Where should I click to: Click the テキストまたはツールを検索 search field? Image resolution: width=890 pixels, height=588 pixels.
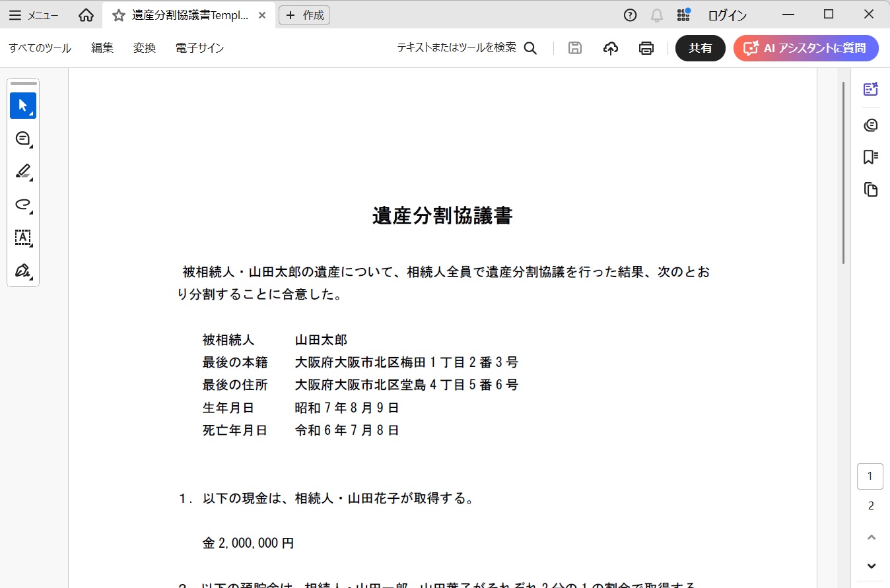click(x=466, y=48)
